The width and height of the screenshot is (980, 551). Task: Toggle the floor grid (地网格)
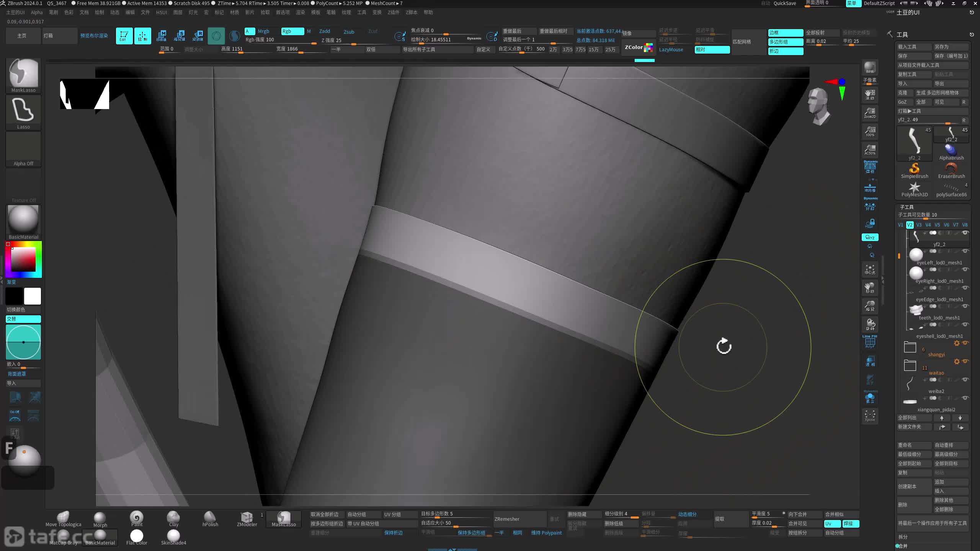870,188
